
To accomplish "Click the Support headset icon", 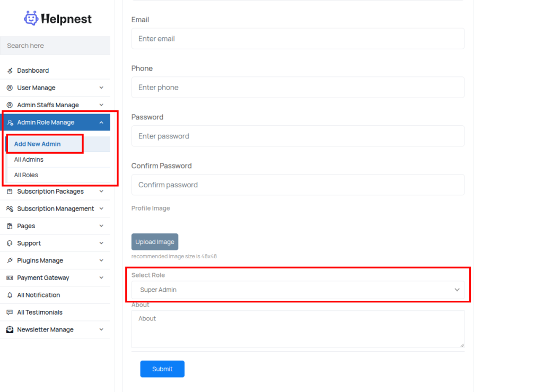I will (x=10, y=243).
